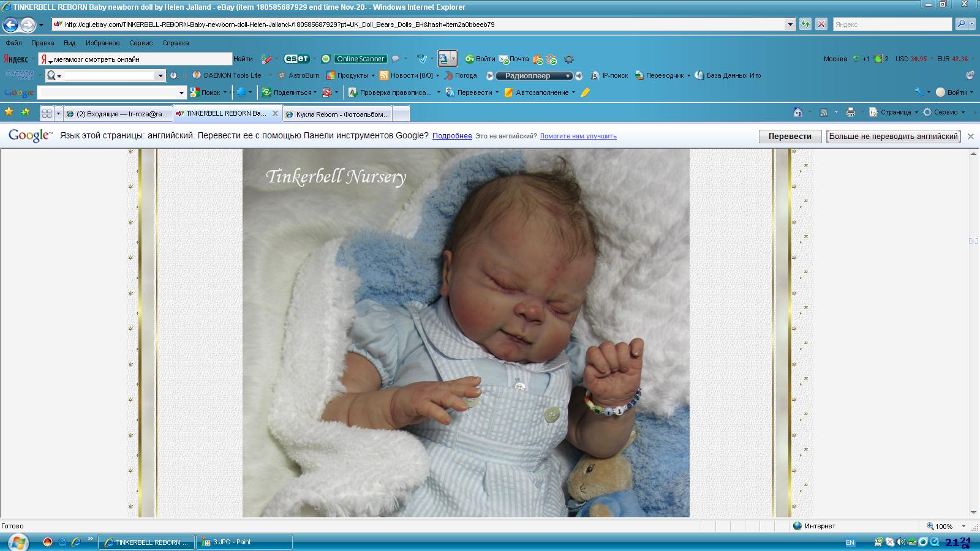
Task: Click the Yandex toolbar settings gear
Action: [569, 59]
